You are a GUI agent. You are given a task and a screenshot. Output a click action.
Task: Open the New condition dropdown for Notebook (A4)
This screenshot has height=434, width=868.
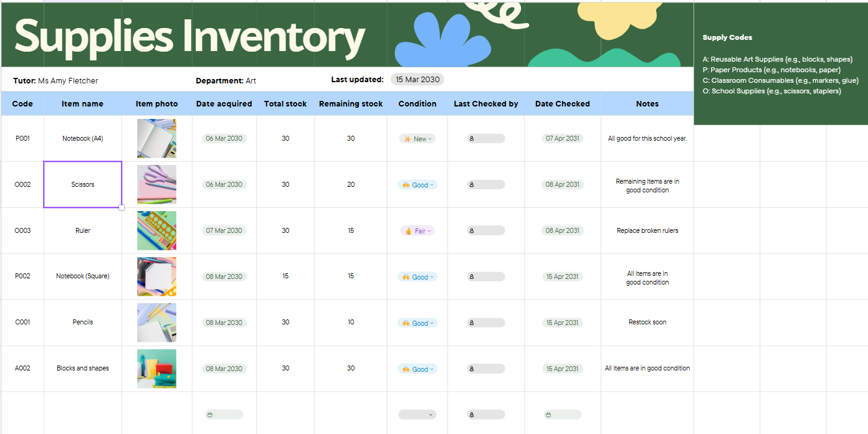(430, 138)
